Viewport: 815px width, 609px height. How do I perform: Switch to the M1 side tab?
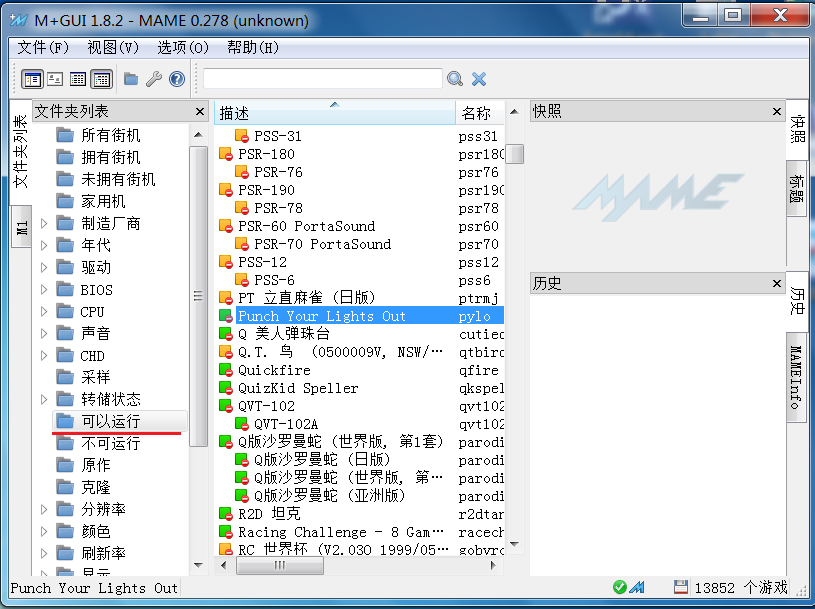[x=21, y=227]
